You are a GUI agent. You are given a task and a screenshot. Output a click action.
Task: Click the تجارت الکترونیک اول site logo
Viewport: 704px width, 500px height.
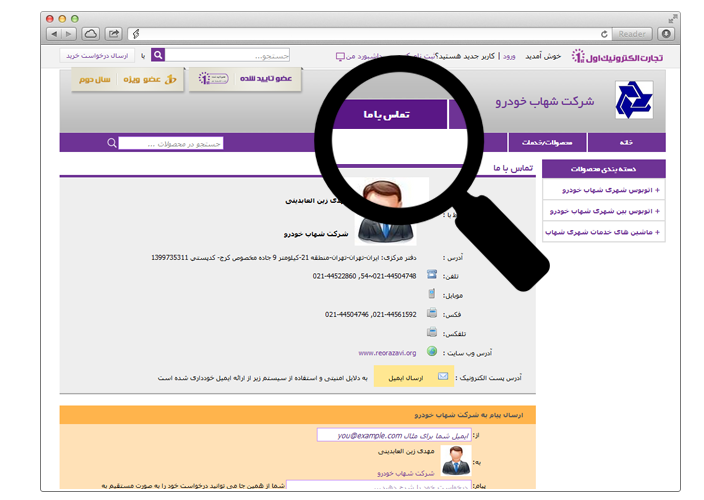[617, 57]
